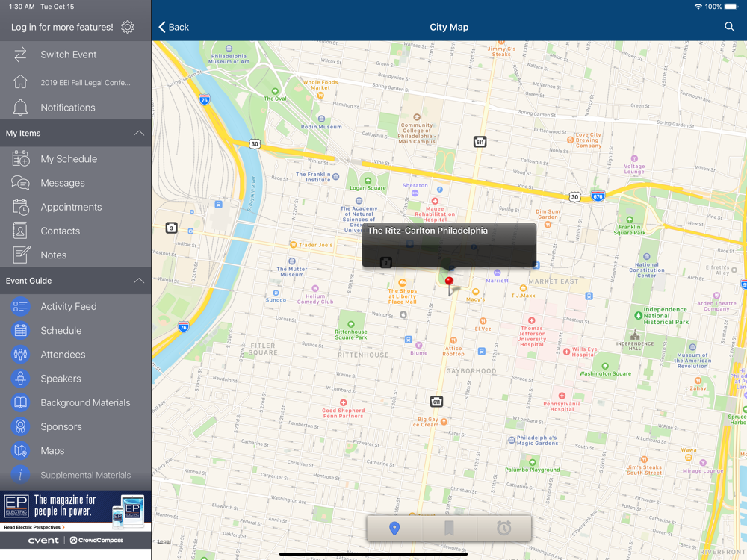The width and height of the screenshot is (747, 560).
Task: Tap the battery indicator in status bar
Action: pos(731,7)
